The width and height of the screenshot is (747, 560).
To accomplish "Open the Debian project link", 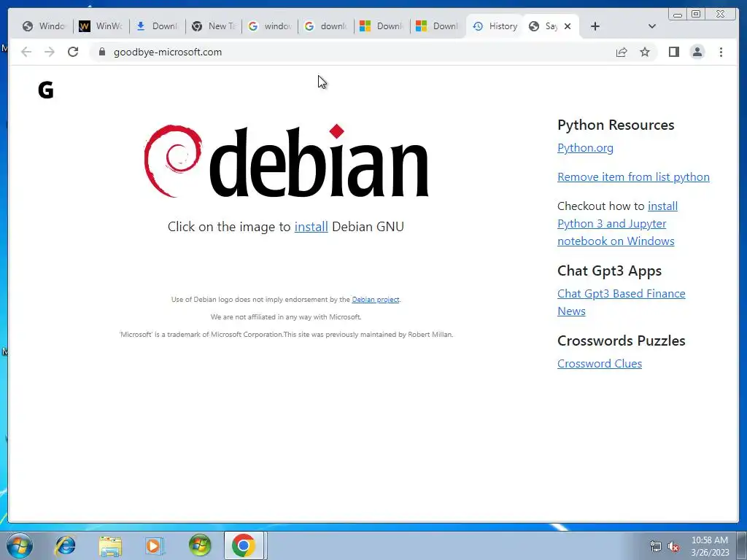I will click(376, 300).
